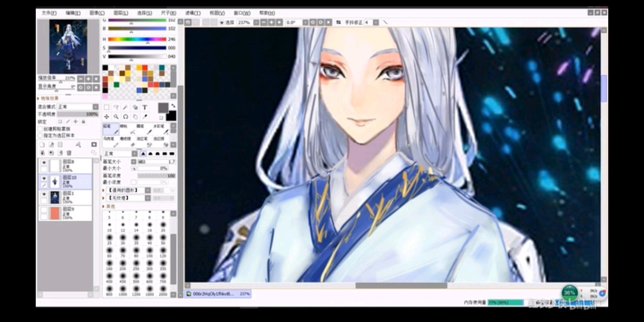Select the airbrush (喷枪) tool

coord(128,129)
